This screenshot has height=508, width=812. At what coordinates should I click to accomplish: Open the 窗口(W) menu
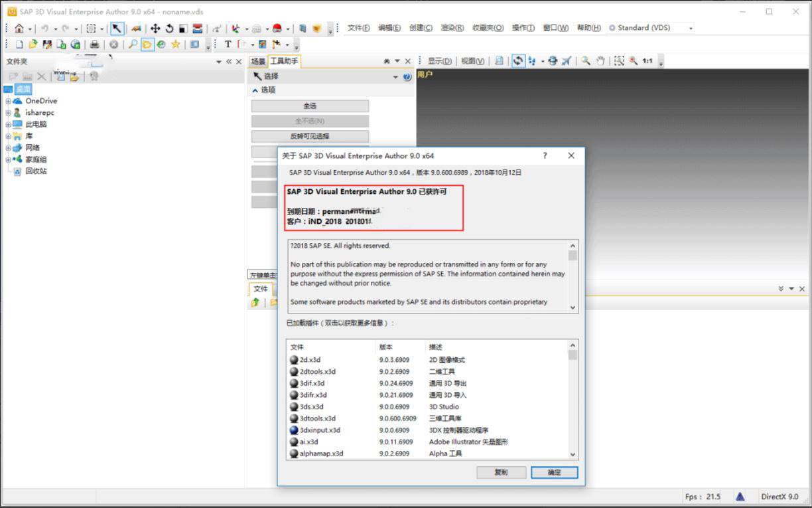pos(555,28)
